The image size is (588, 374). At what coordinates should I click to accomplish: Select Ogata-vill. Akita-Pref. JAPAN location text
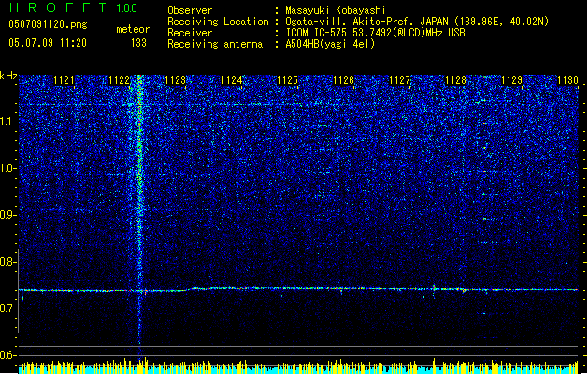[417, 22]
